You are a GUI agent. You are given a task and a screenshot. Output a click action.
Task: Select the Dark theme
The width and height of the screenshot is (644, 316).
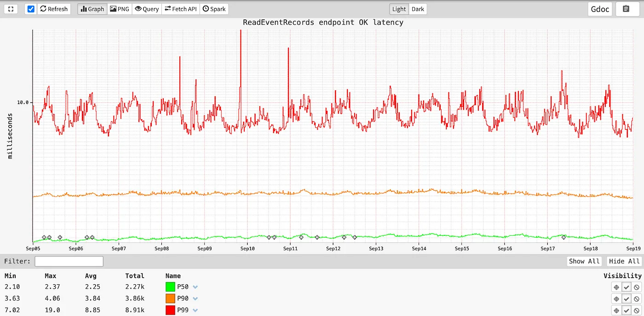[418, 9]
